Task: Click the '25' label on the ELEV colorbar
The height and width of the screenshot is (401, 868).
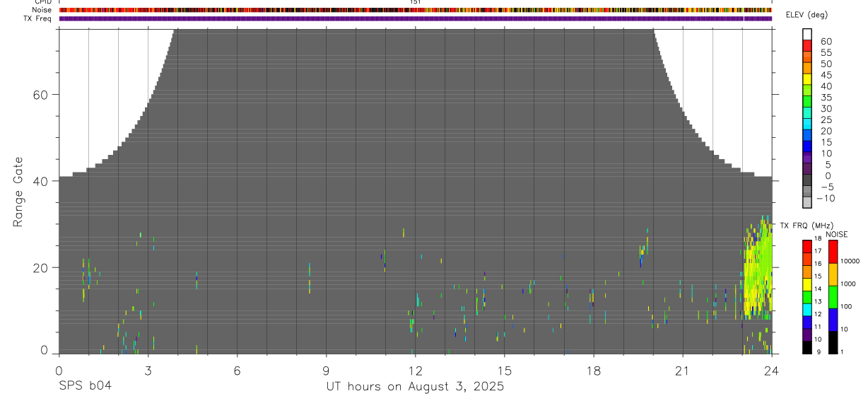Action: tap(826, 120)
